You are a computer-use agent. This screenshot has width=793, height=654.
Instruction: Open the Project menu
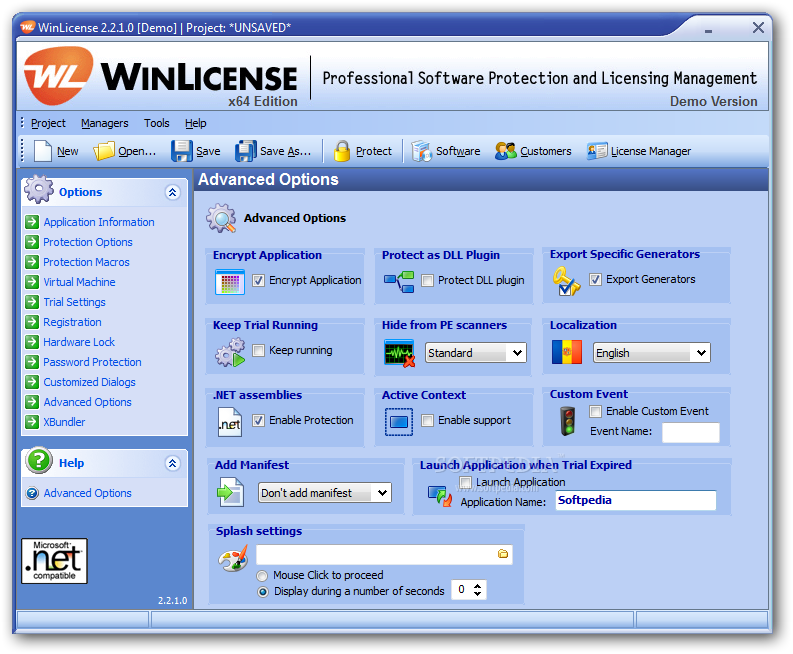[48, 123]
